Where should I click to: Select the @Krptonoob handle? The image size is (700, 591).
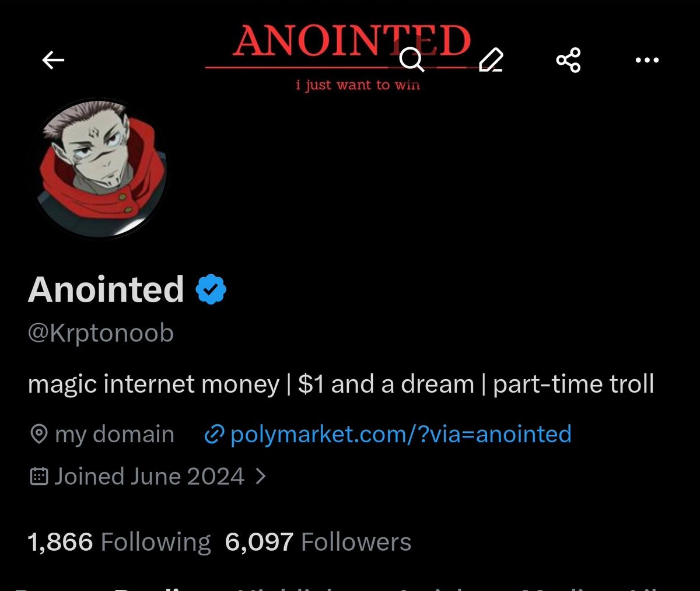101,334
